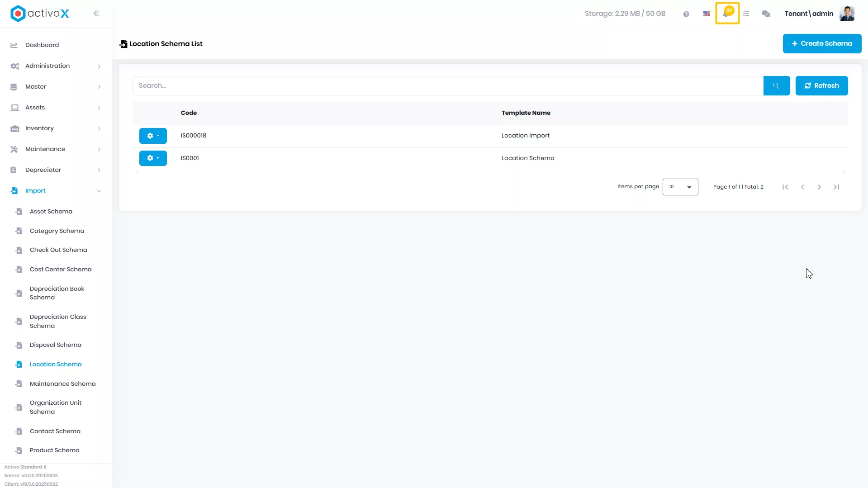
Task: Open Maintenance Schema
Action: pos(62,384)
